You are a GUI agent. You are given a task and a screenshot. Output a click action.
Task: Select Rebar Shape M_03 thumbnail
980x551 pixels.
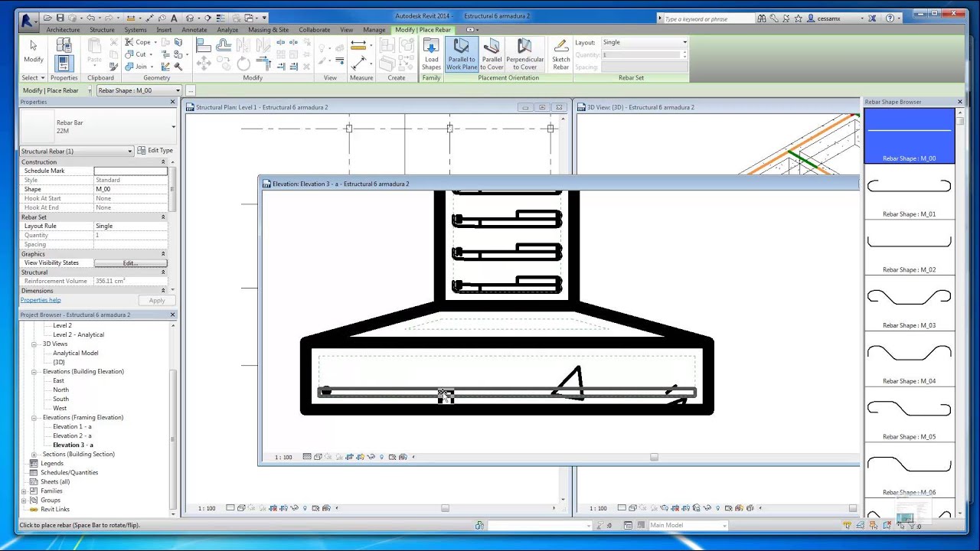(910, 303)
